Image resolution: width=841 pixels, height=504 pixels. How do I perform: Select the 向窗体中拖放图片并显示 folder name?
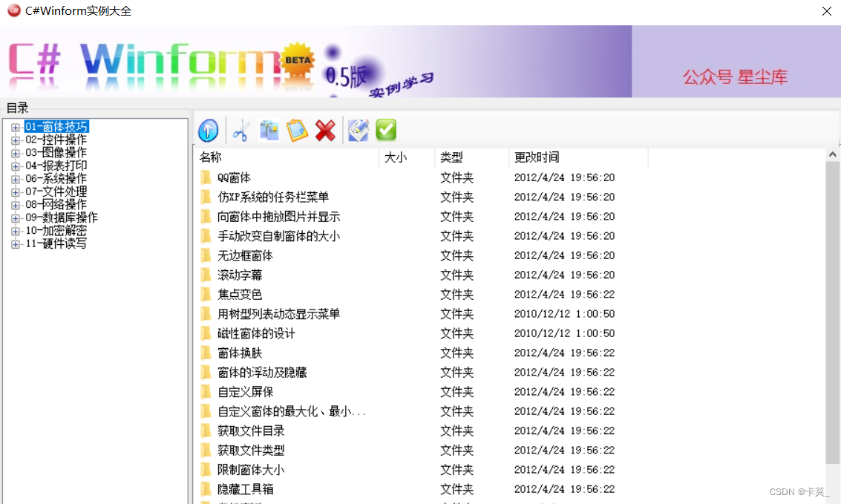coord(278,217)
